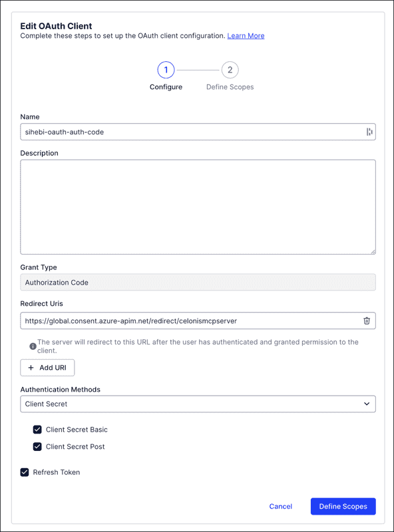
Task: Click inside the Description text area
Action: [197, 206]
